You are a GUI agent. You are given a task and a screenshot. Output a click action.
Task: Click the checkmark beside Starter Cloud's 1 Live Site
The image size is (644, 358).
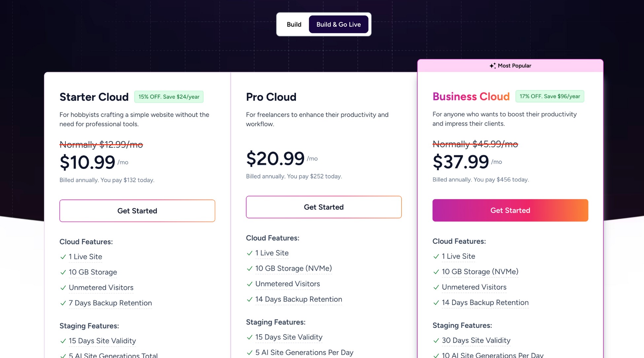(x=63, y=257)
